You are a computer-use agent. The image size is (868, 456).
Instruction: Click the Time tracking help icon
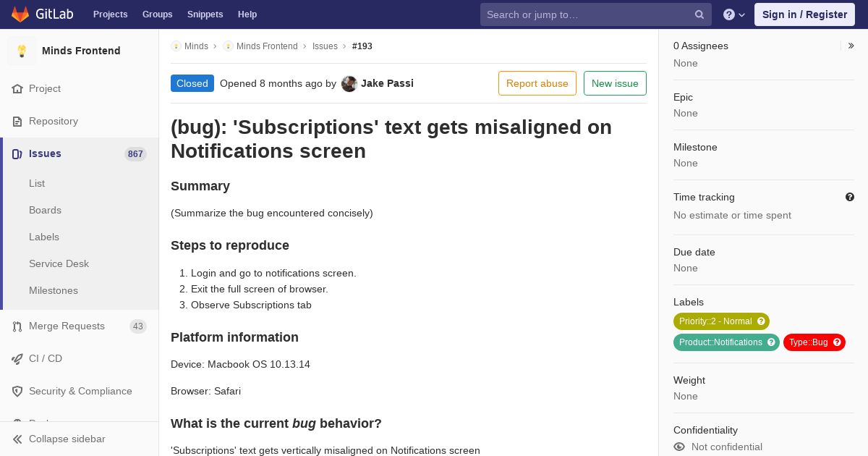(x=850, y=197)
